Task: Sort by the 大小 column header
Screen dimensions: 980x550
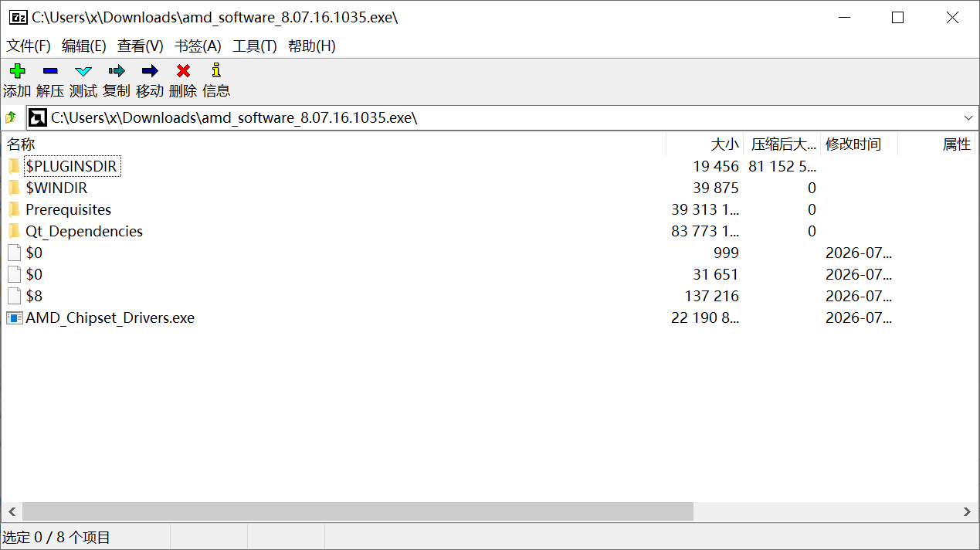Action: click(x=704, y=144)
